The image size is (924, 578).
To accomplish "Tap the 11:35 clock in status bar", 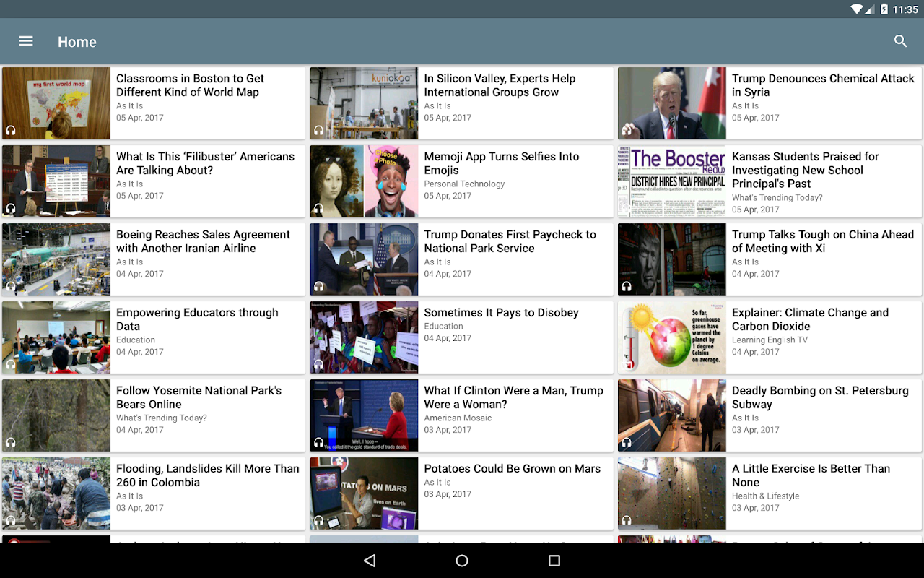I will pos(906,9).
